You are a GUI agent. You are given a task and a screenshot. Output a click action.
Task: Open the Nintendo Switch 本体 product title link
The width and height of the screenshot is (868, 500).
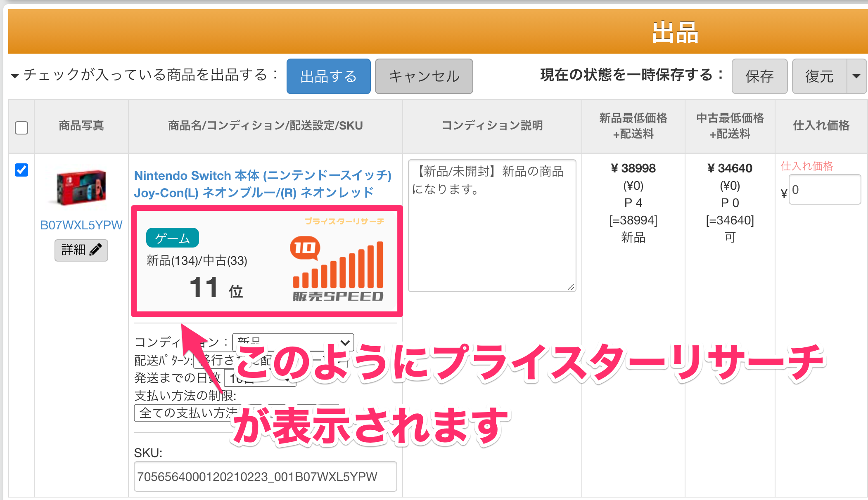pyautogui.click(x=263, y=184)
